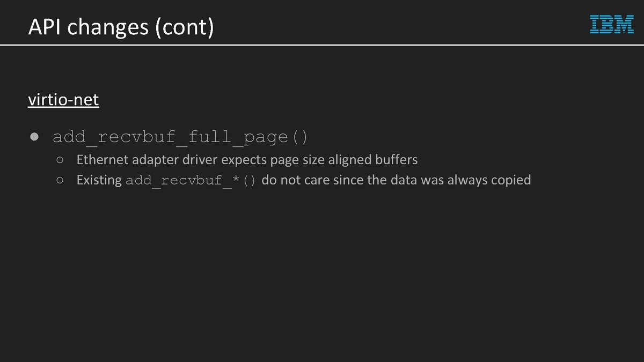Click the word "changes" in the slide title
The image size is (644, 362).
click(109, 27)
